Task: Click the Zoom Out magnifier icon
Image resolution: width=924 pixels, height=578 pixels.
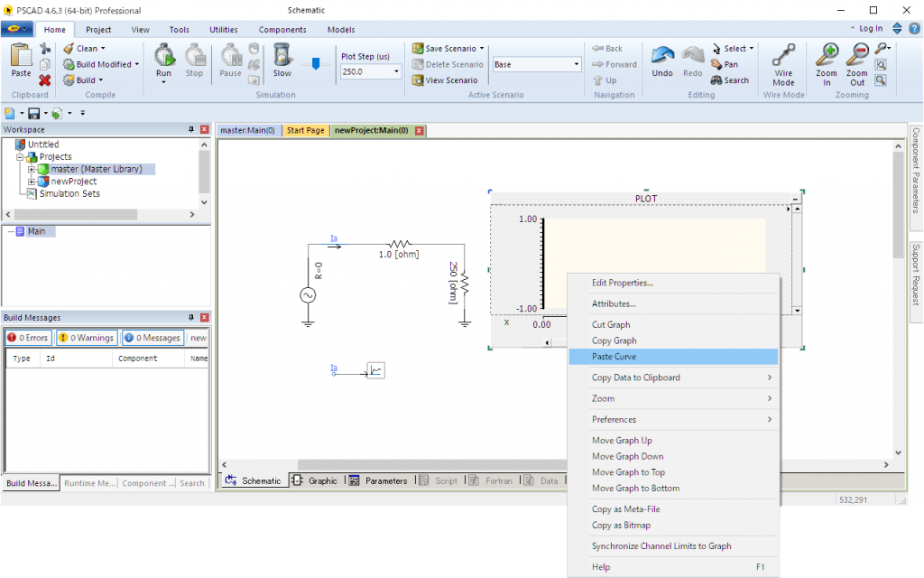Action: [856, 56]
